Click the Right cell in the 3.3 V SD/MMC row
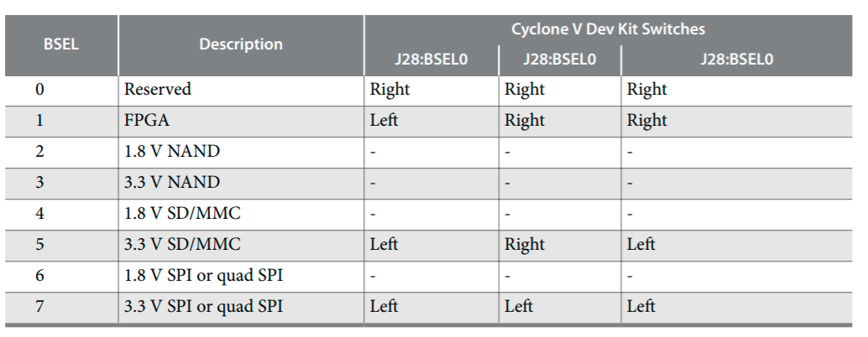The image size is (868, 337). [x=525, y=245]
